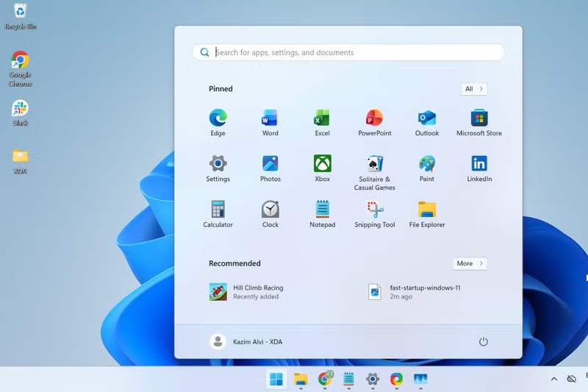Image resolution: width=588 pixels, height=392 pixels.
Task: Switch to Chrome on the taskbar
Action: click(x=325, y=379)
